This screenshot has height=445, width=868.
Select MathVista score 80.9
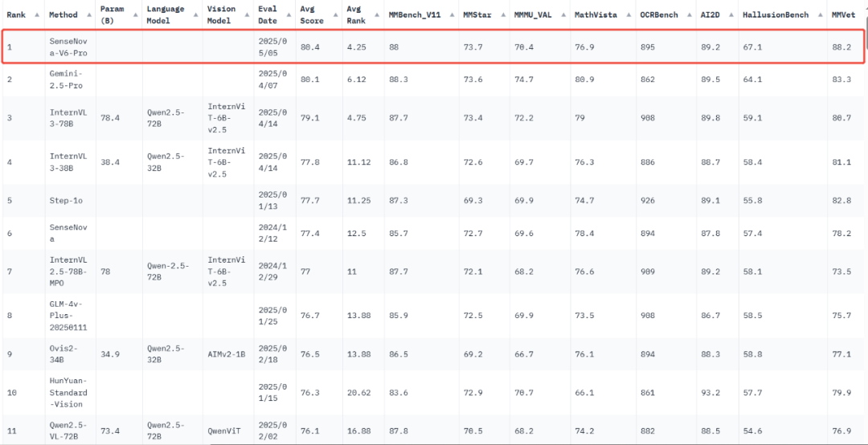[583, 80]
